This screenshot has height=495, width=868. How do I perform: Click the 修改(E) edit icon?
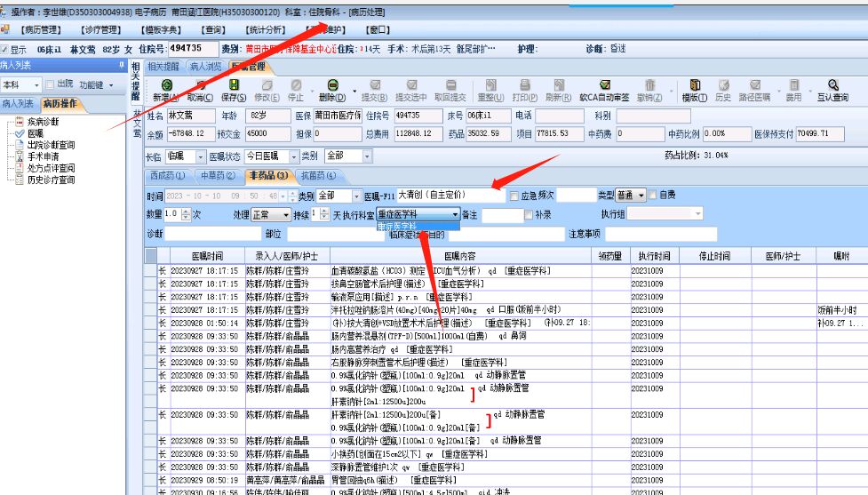[x=267, y=85]
